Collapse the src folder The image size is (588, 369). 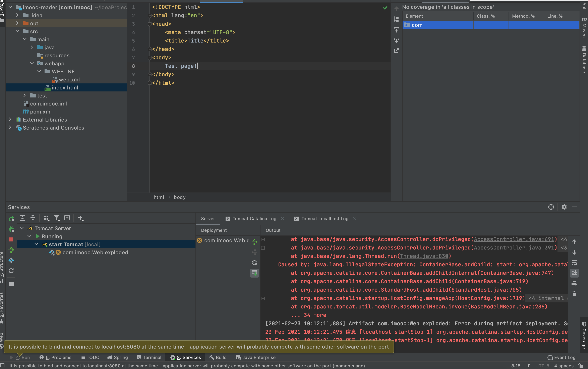coord(17,31)
